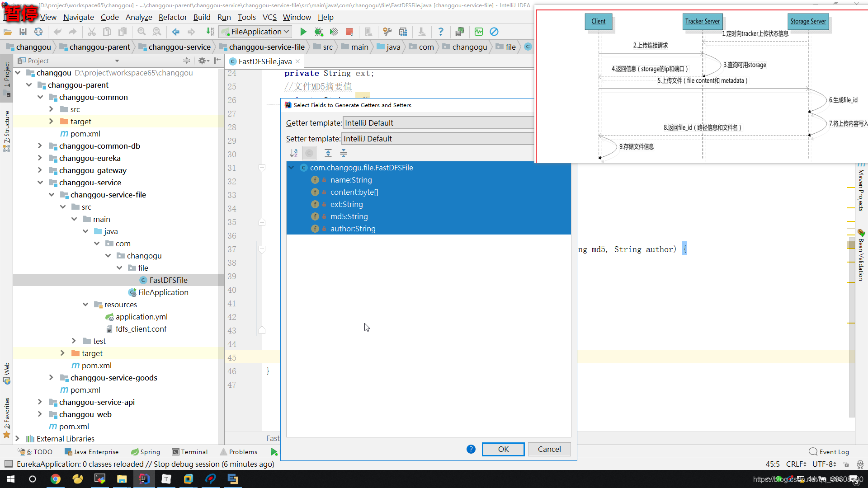Expand changgou-web module node
This screenshot has width=868, height=488.
[x=40, y=414]
